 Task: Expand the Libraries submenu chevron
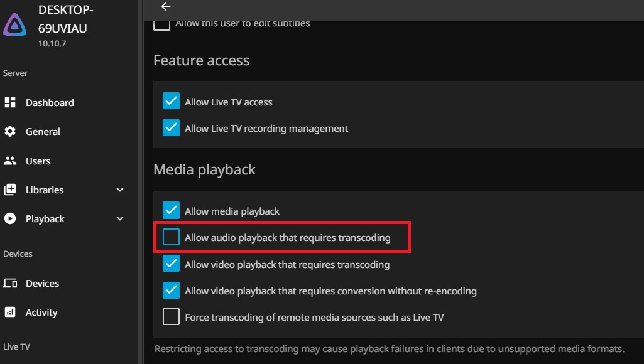coord(120,190)
